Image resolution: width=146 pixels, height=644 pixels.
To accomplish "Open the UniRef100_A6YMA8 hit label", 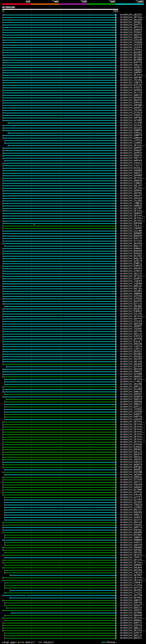I will (x=131, y=613).
